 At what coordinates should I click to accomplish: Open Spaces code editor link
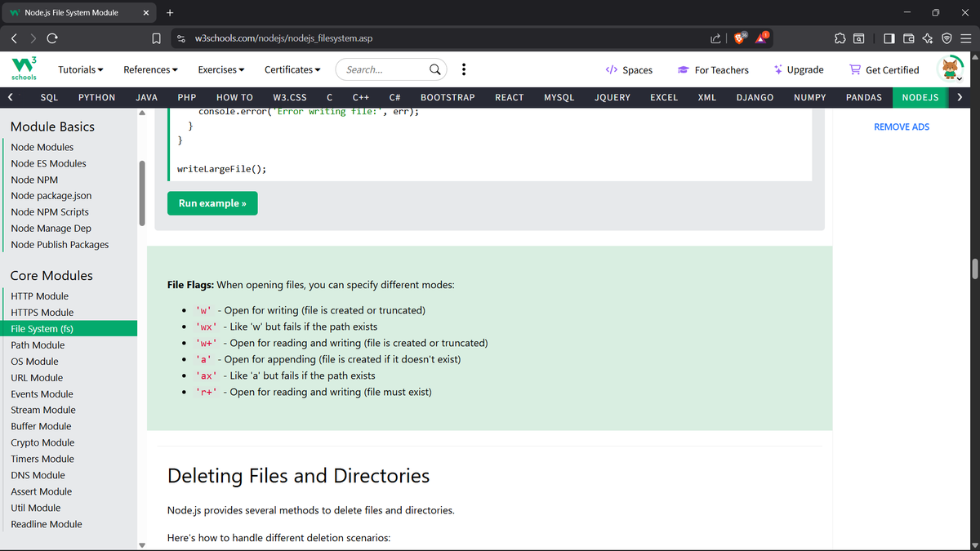629,70
